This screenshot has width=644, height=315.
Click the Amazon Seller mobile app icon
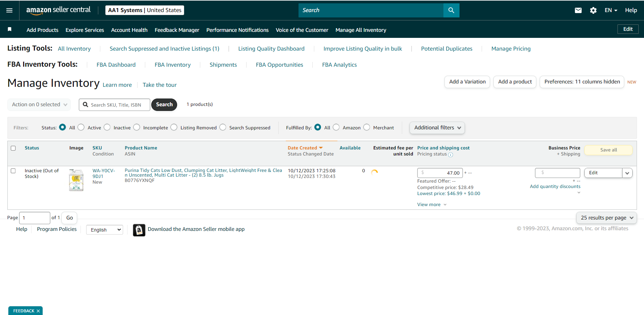pos(139,230)
